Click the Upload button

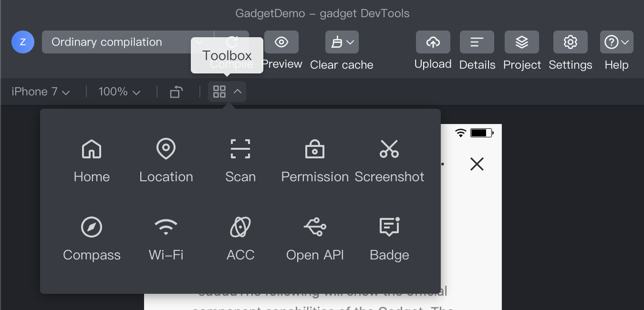point(433,42)
